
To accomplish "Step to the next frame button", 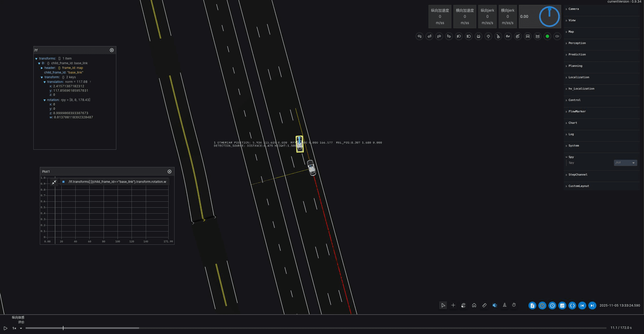I will 592,306.
